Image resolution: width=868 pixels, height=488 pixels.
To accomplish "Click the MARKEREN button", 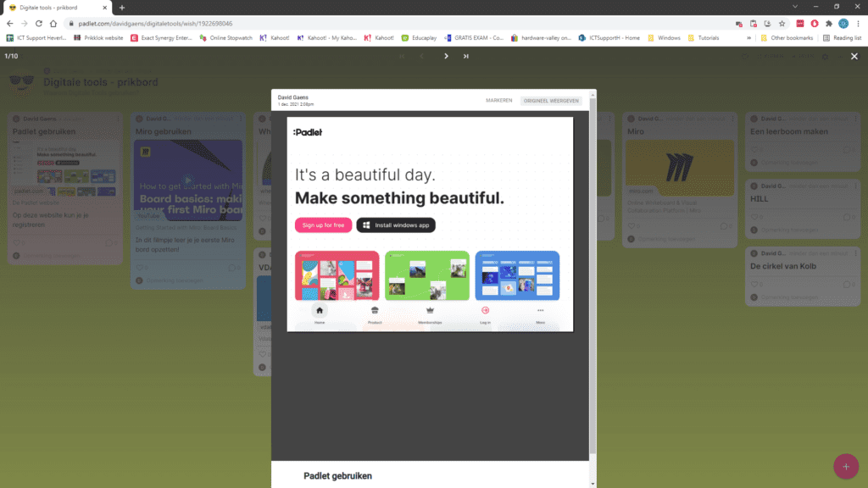I will pyautogui.click(x=498, y=101).
